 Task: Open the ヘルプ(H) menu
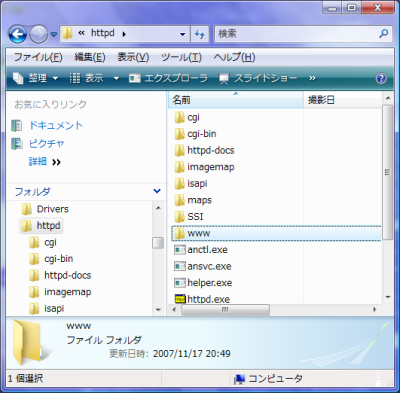(234, 57)
